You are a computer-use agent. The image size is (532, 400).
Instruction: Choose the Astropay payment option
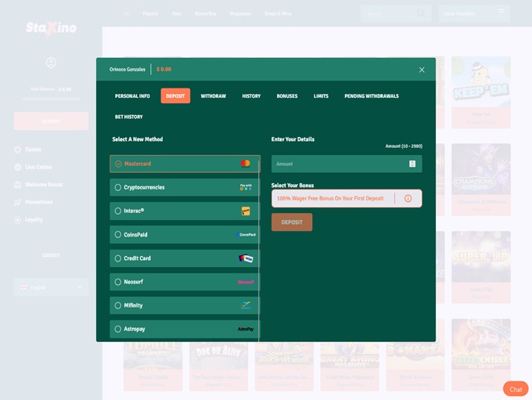click(184, 329)
